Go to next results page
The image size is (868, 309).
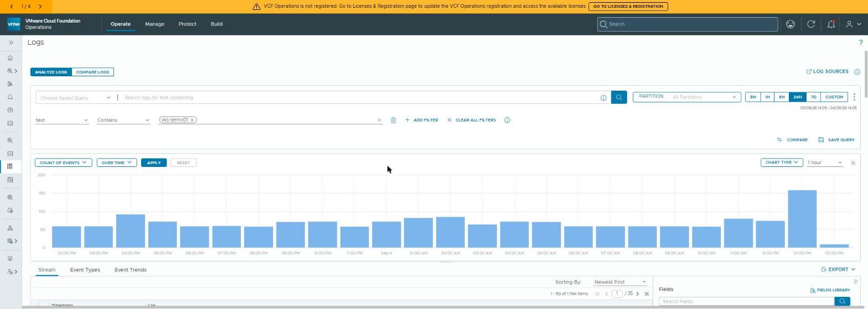[637, 294]
